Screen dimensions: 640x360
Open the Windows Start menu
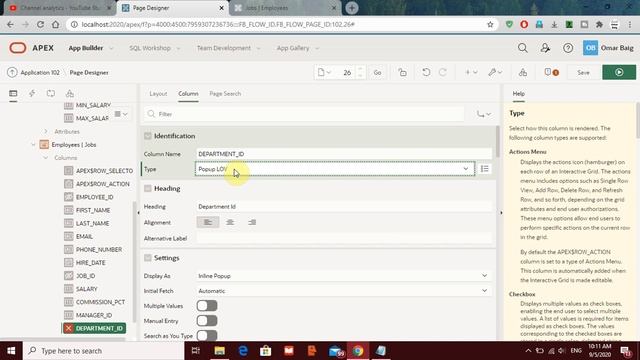point(11,351)
